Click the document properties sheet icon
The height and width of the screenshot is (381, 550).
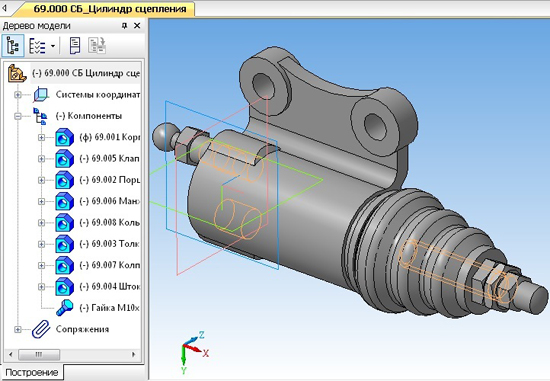point(75,46)
